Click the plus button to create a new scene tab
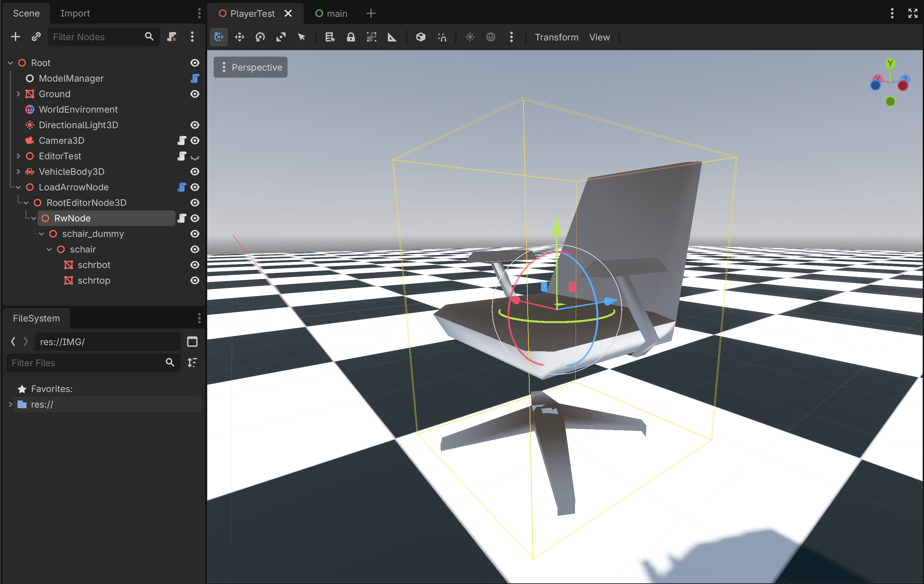This screenshot has height=584, width=924. tap(370, 13)
